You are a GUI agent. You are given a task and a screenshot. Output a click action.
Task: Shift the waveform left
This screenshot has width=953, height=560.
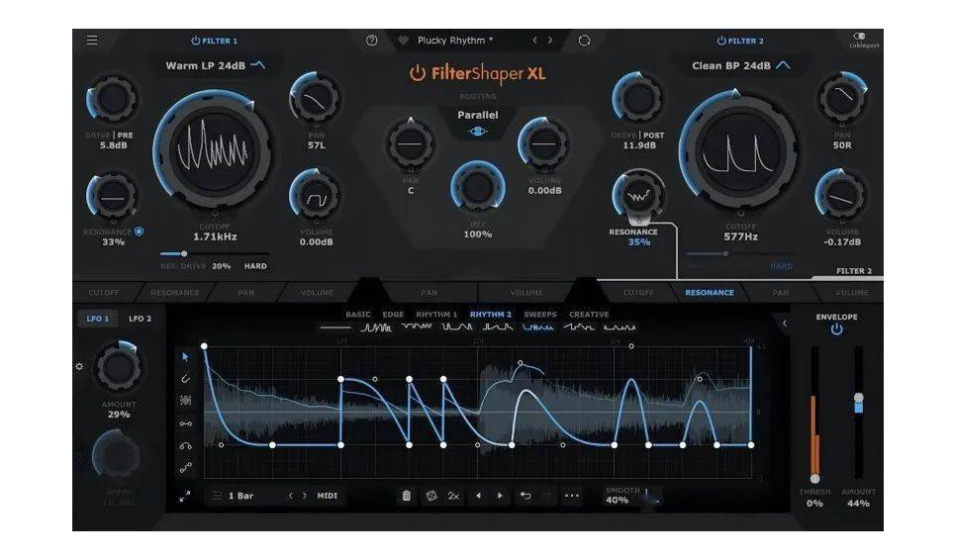pos(478,496)
